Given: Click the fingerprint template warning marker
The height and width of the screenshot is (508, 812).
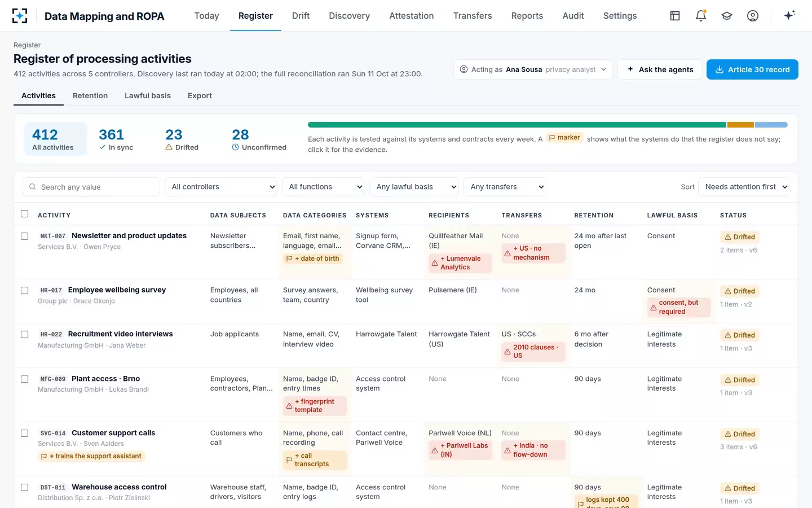Looking at the screenshot, I should (x=315, y=406).
